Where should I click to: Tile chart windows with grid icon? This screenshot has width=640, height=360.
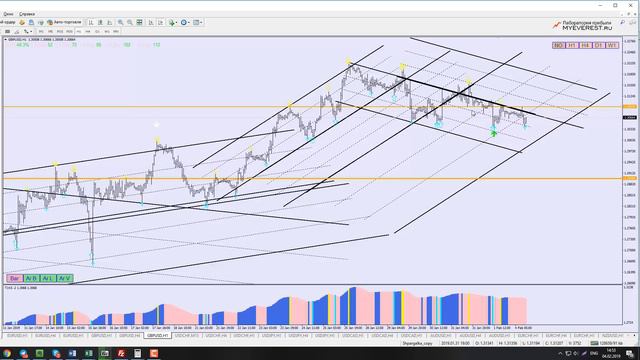(x=140, y=22)
